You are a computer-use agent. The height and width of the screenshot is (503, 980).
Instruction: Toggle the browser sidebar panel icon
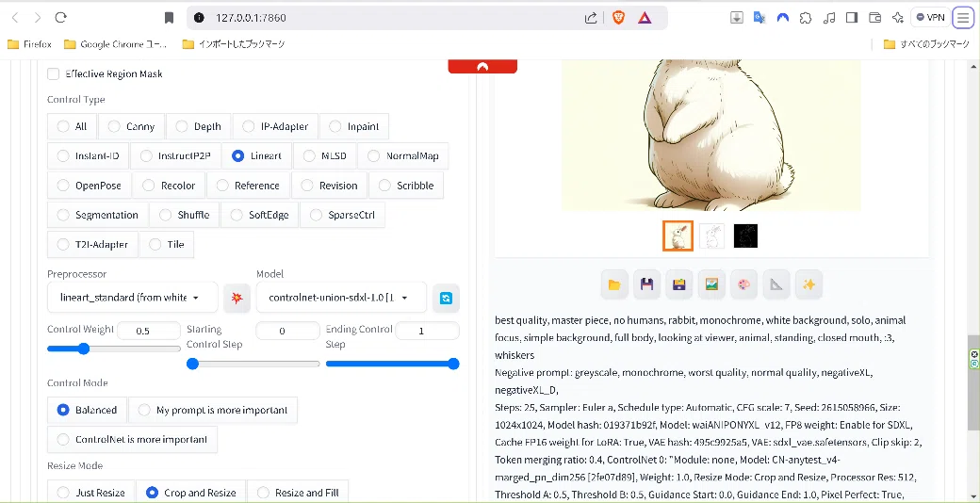pyautogui.click(x=851, y=18)
